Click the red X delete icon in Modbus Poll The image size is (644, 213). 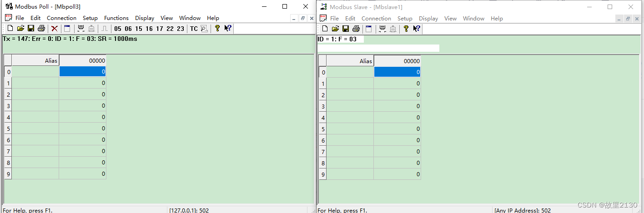[55, 29]
